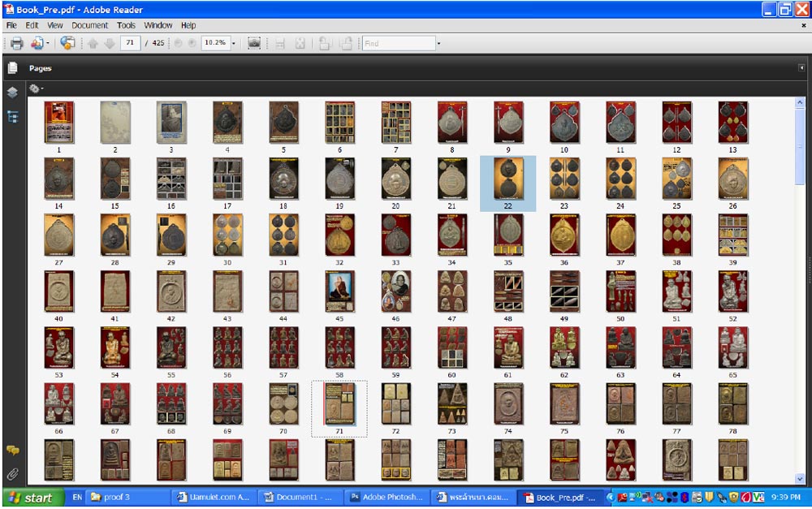Go to next page using down arrow
This screenshot has width=812, height=509.
pos(109,43)
